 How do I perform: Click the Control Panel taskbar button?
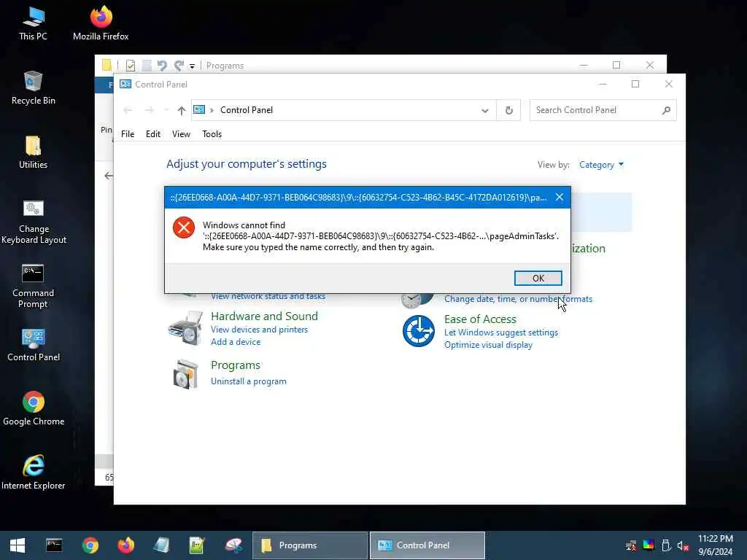point(427,545)
